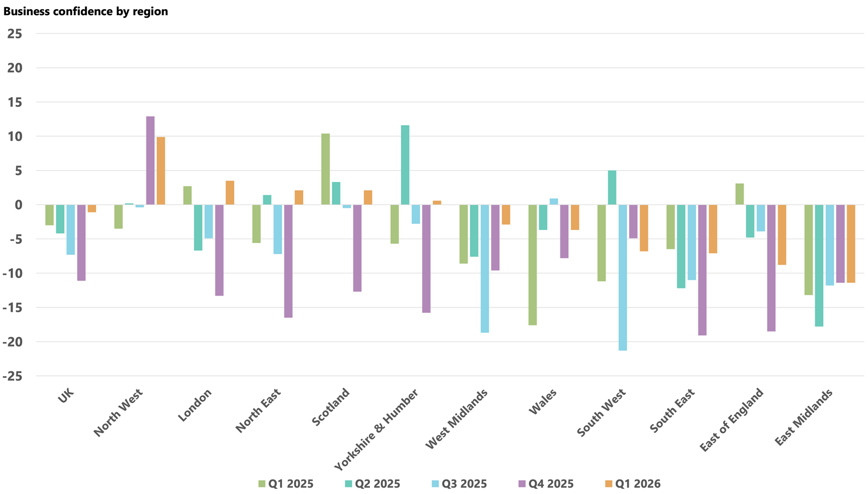Viewport: 868px width, 494px height.
Task: Select the chart title 'Business confidence by region'
Action: 86,11
